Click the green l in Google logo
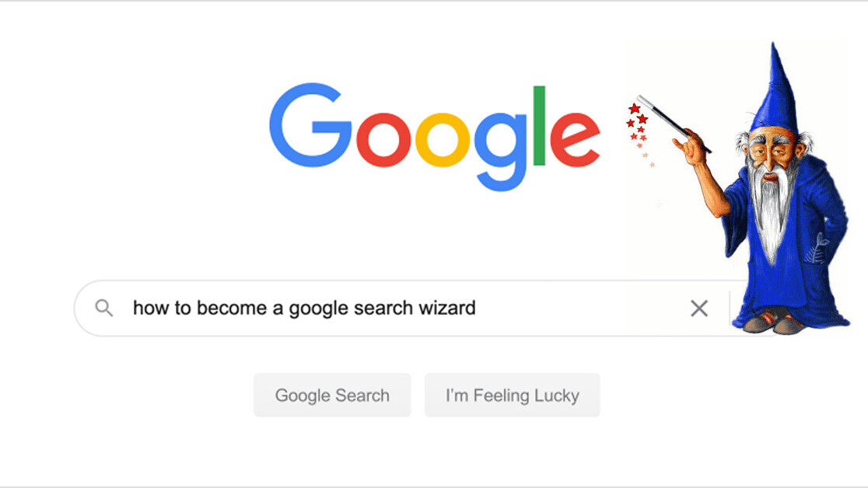Screen dimensions: 868x488 539,126
